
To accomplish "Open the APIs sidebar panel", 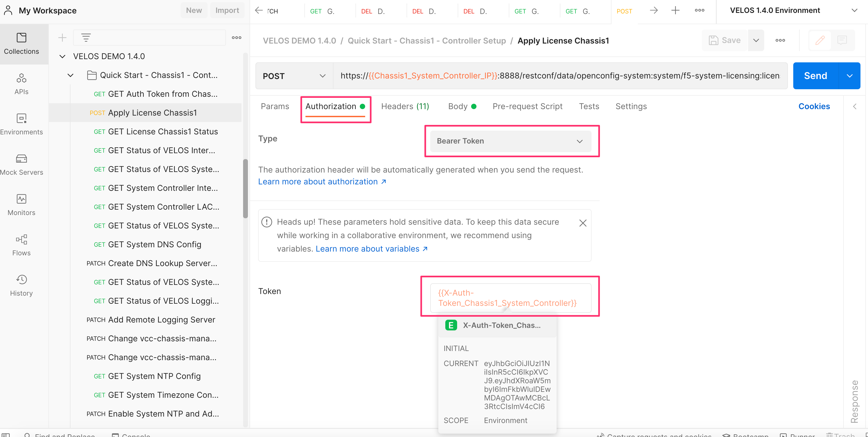I will (x=21, y=84).
